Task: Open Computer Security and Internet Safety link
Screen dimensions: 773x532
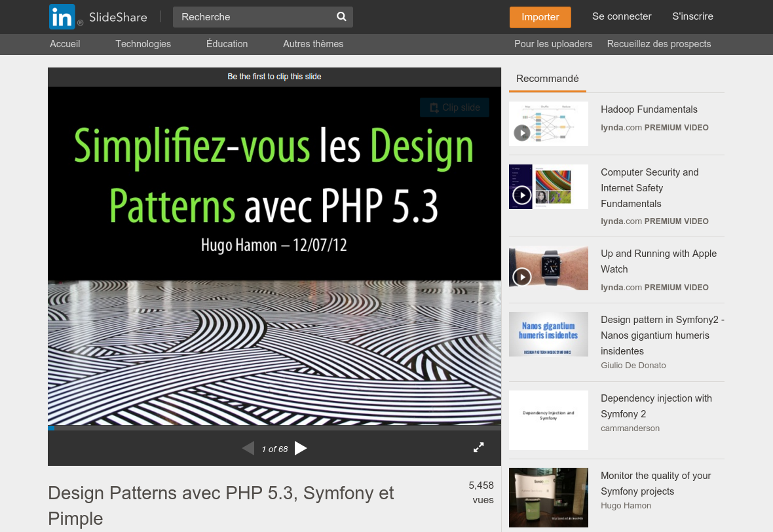Action: pyautogui.click(x=649, y=188)
